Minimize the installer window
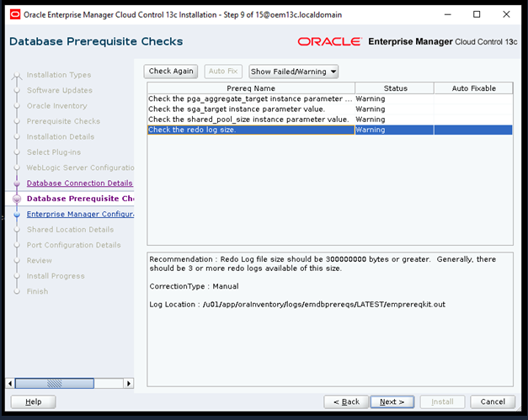The width and height of the screenshot is (528, 420). 447,14
